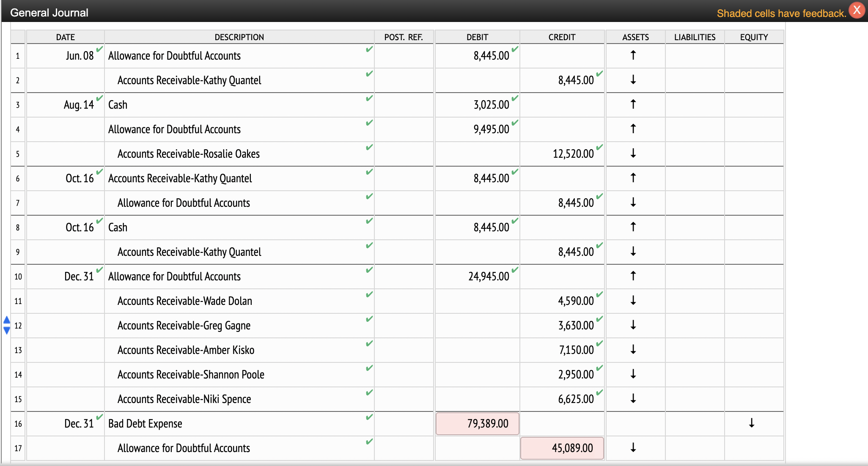Screen dimensions: 868x466
Task: Click the up arrow in row 1 Assets
Action: 633,55
